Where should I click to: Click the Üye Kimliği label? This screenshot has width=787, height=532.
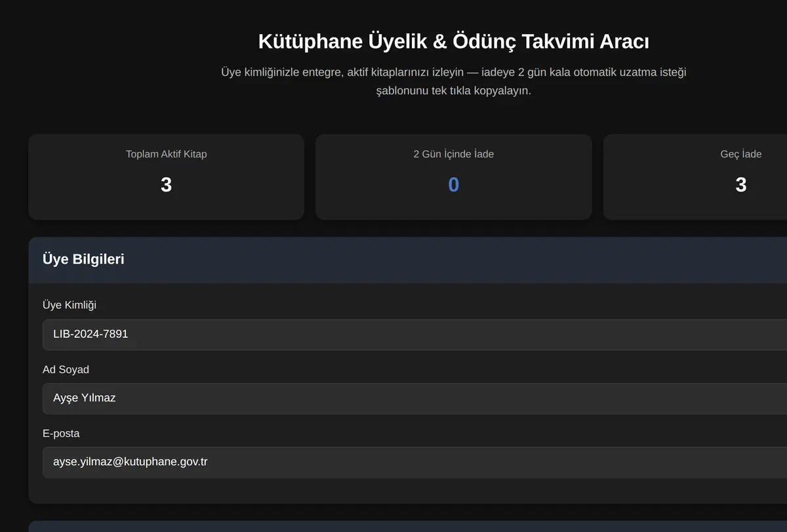point(70,305)
